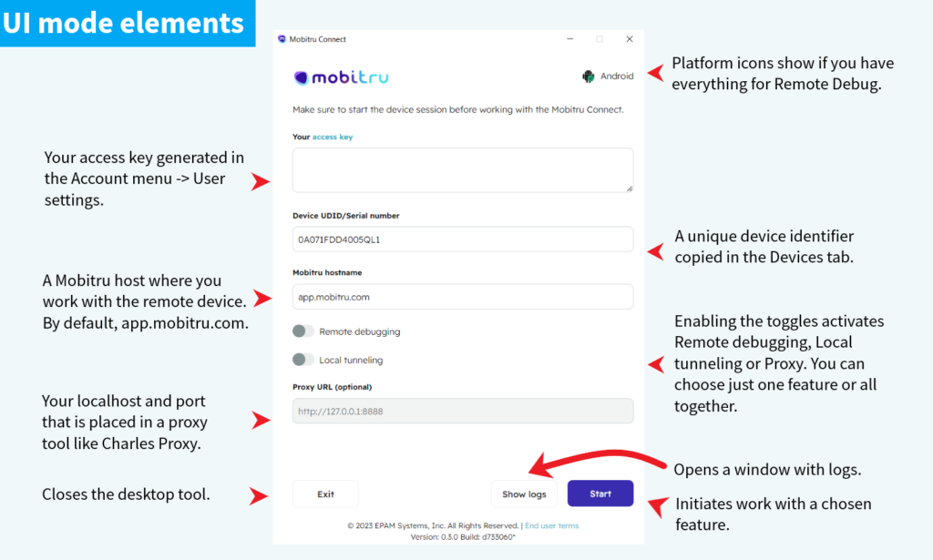Click the mobitru logo

point(343,77)
